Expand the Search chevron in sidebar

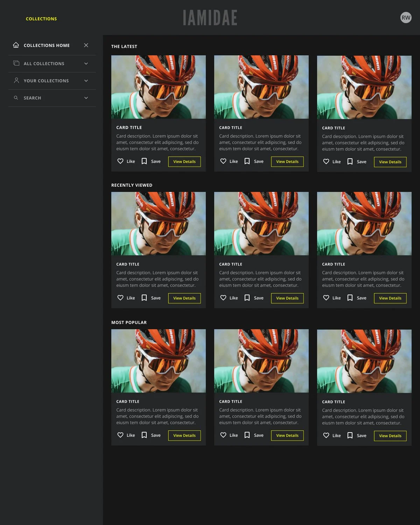[86, 98]
